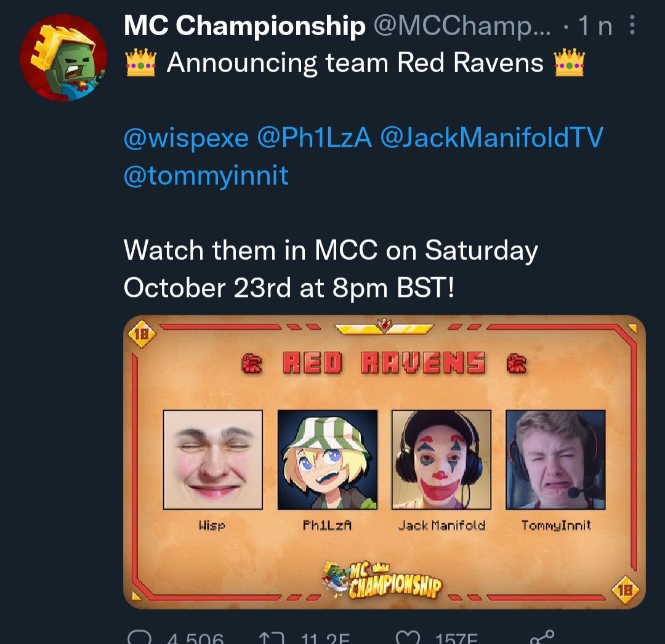This screenshot has height=644, width=665.
Task: Like the tweet with the heart icon
Action: coord(408,637)
